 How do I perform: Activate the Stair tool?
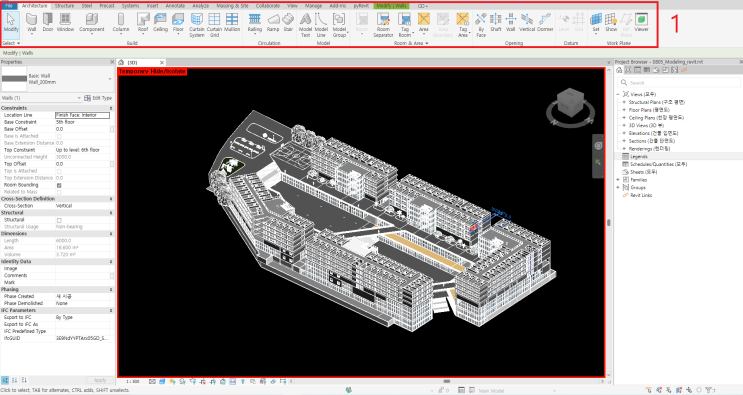[288, 22]
